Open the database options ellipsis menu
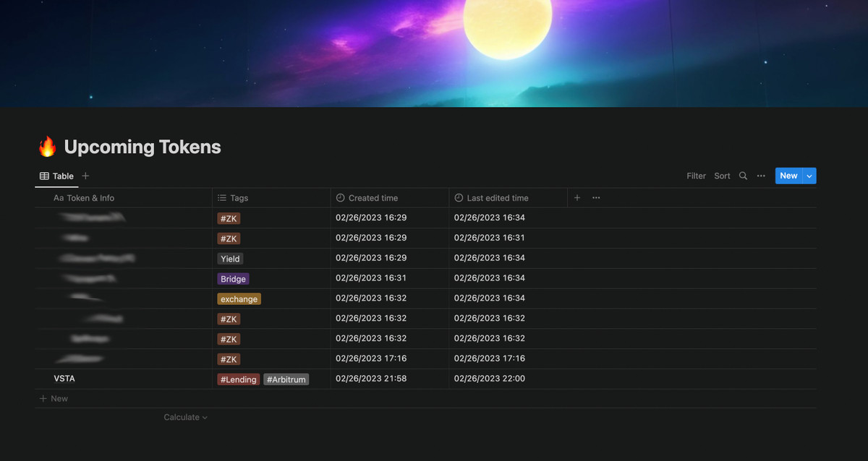868x461 pixels. (x=761, y=176)
